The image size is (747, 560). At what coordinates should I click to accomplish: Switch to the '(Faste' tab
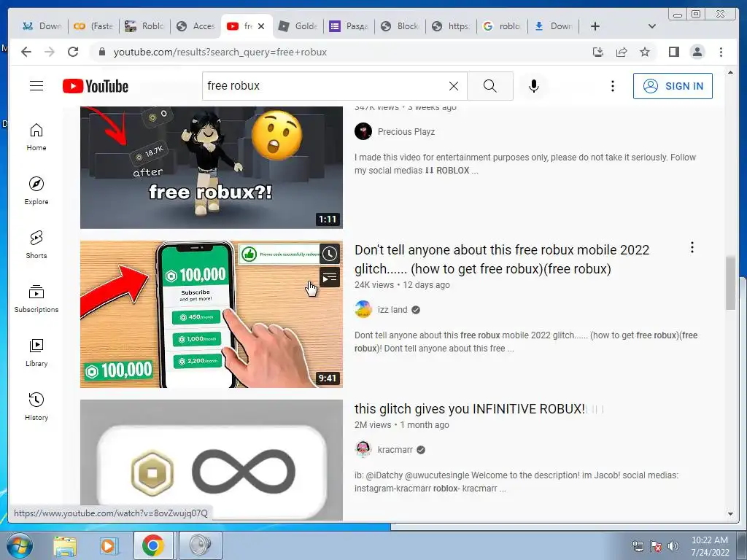(x=94, y=26)
